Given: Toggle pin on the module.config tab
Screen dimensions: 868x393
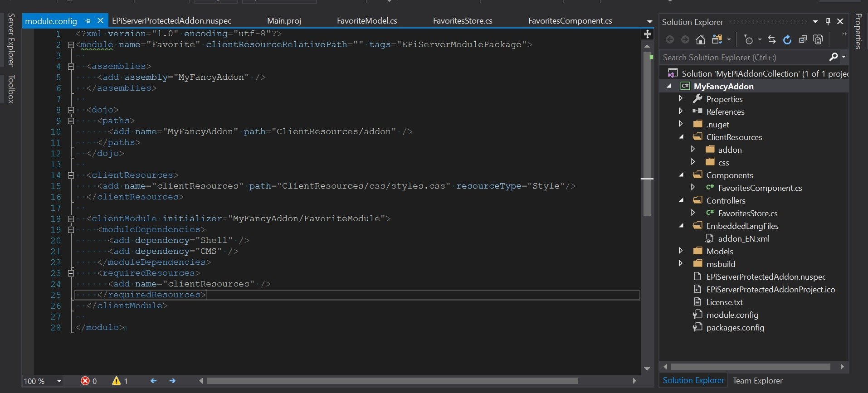Looking at the screenshot, I should click(x=88, y=21).
